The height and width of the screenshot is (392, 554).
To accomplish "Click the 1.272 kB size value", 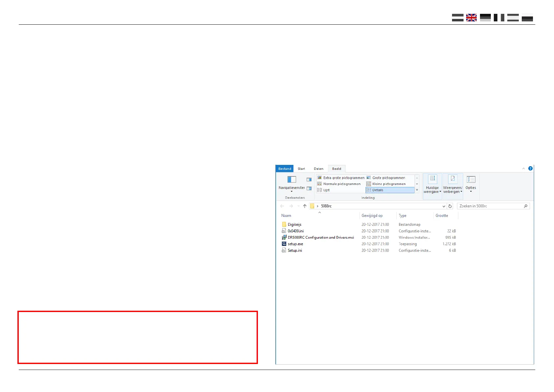I will click(449, 244).
